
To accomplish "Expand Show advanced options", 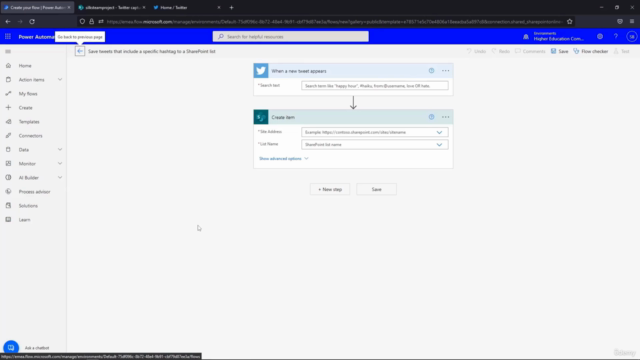I will pos(284,158).
